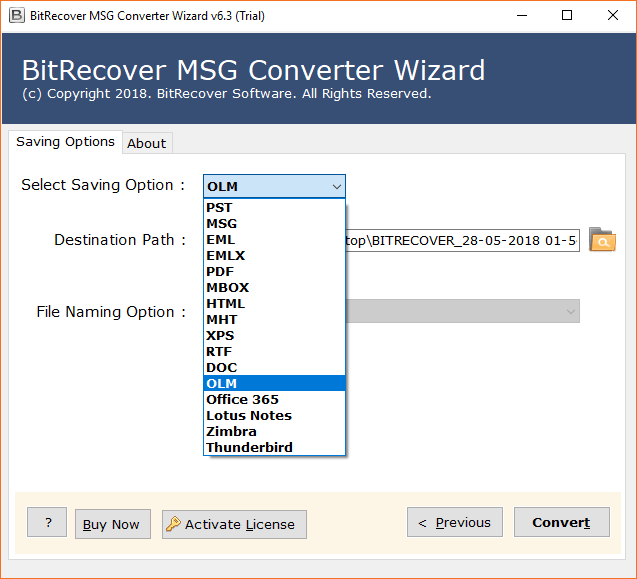The height and width of the screenshot is (579, 637).
Task: Minimize the MSG Converter Wizard window
Action: click(x=522, y=15)
